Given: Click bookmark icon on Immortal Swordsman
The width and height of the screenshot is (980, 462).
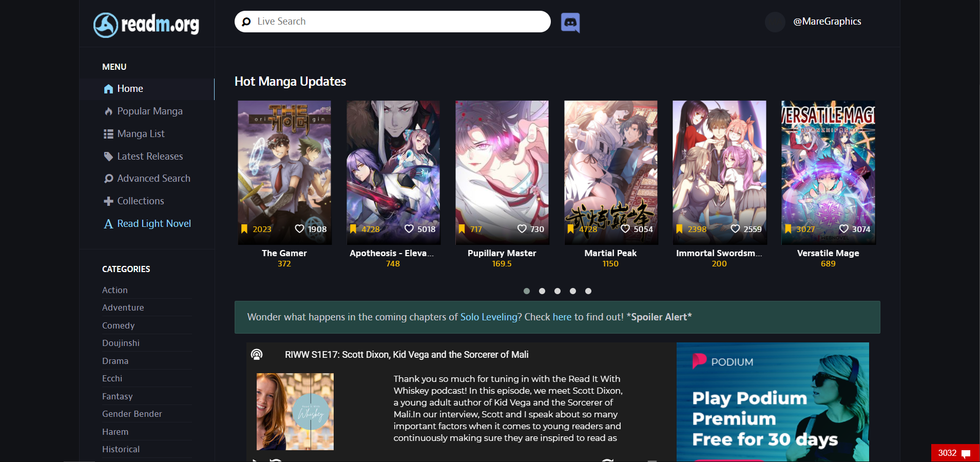Looking at the screenshot, I should pos(680,229).
